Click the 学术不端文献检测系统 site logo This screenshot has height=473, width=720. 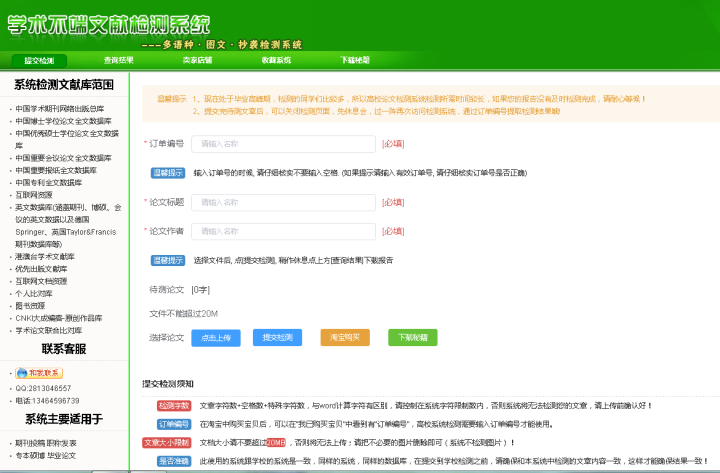coord(109,25)
